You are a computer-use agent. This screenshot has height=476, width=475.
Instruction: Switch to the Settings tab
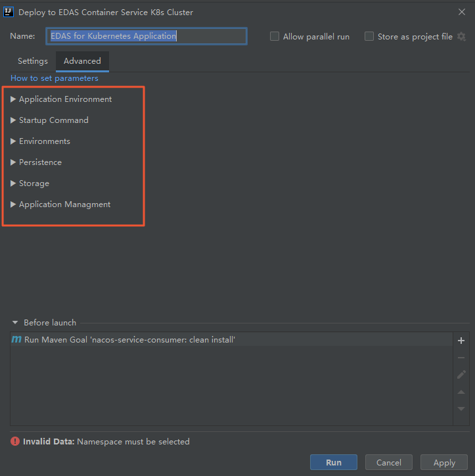(33, 61)
